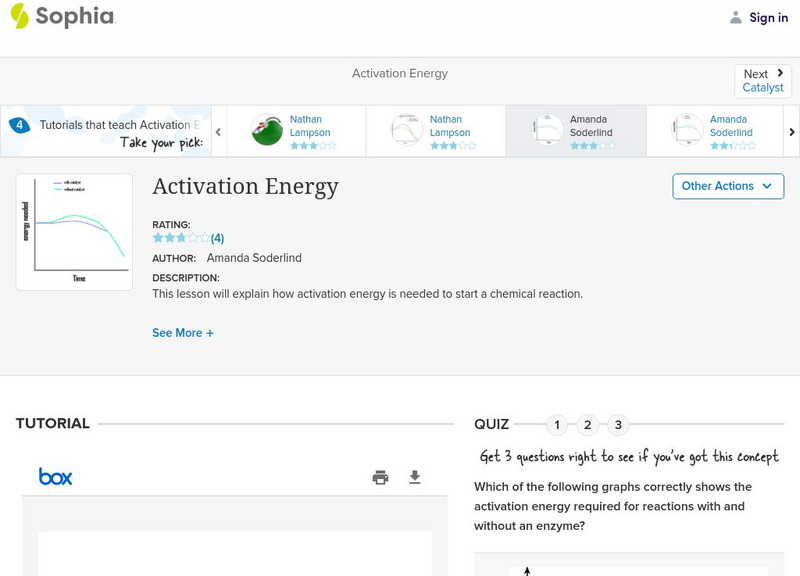Click the print icon above the tutorial
800x576 pixels.
click(380, 477)
